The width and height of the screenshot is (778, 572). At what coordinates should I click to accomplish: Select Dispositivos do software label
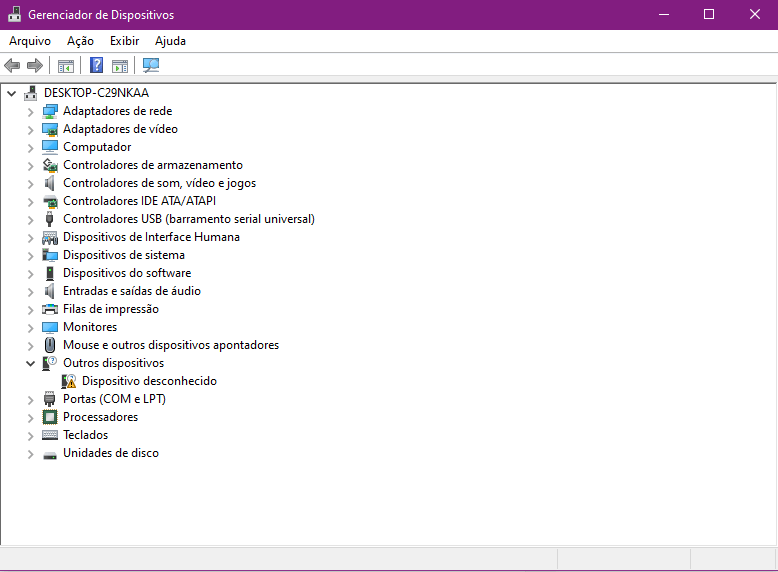[127, 273]
